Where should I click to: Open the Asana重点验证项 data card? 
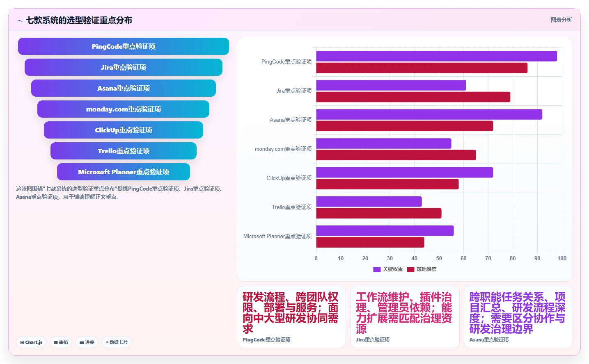point(518,317)
